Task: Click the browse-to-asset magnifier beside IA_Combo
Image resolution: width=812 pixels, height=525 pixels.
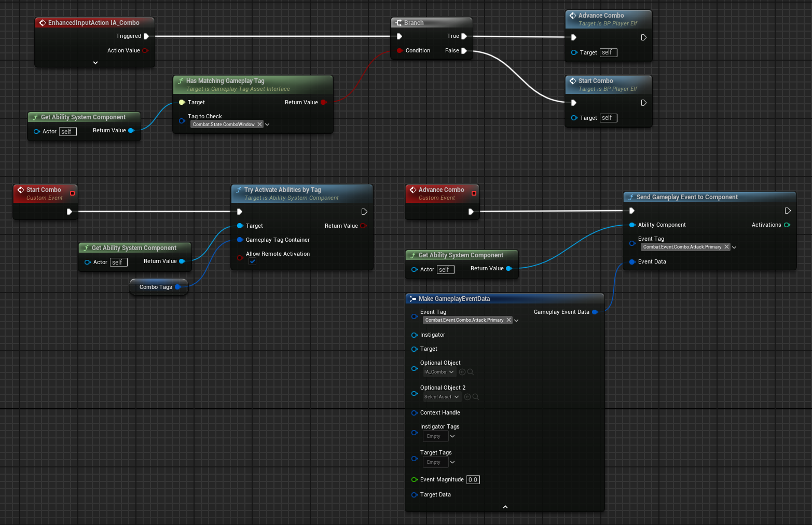Action: tap(471, 372)
